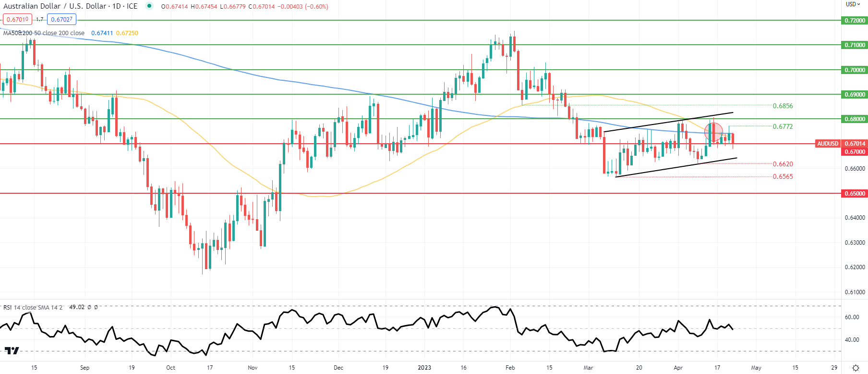This screenshot has height=374, width=868.
Task: Click the Sep label on time axis
Action: pos(84,368)
